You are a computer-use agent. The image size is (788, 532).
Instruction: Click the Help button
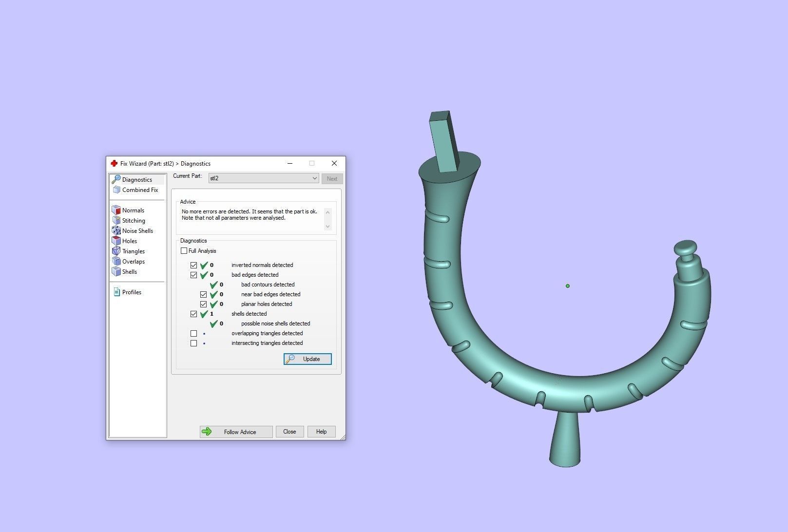(x=321, y=432)
